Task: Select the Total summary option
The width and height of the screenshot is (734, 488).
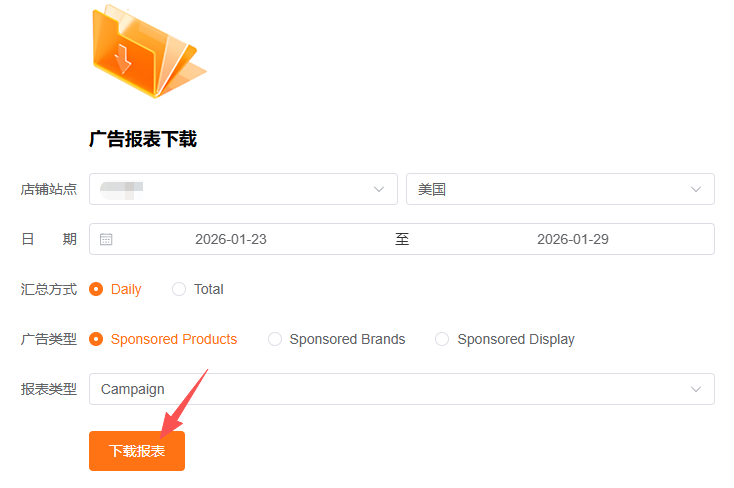Action: 180,289
